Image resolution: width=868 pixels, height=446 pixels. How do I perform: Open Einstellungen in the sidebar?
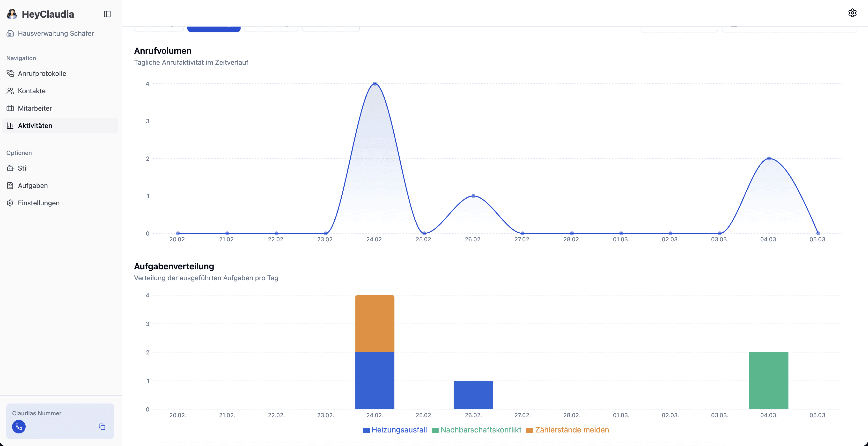pyautogui.click(x=38, y=203)
